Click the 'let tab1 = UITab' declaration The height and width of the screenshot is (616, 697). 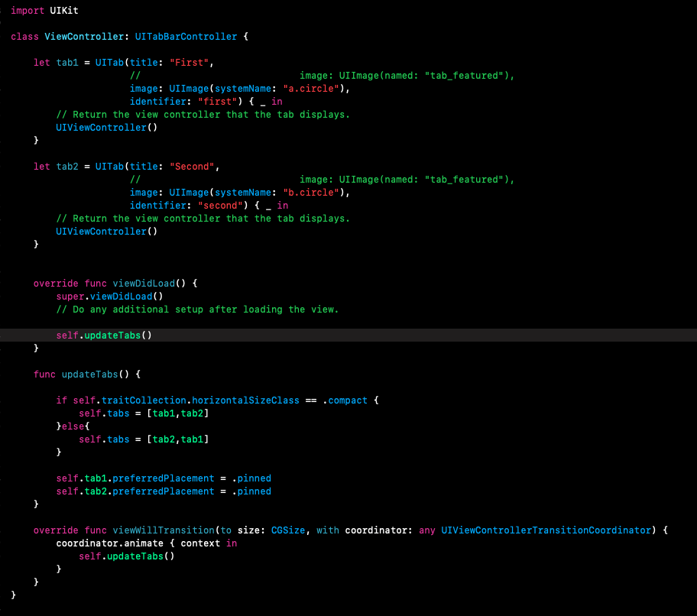[x=79, y=63]
